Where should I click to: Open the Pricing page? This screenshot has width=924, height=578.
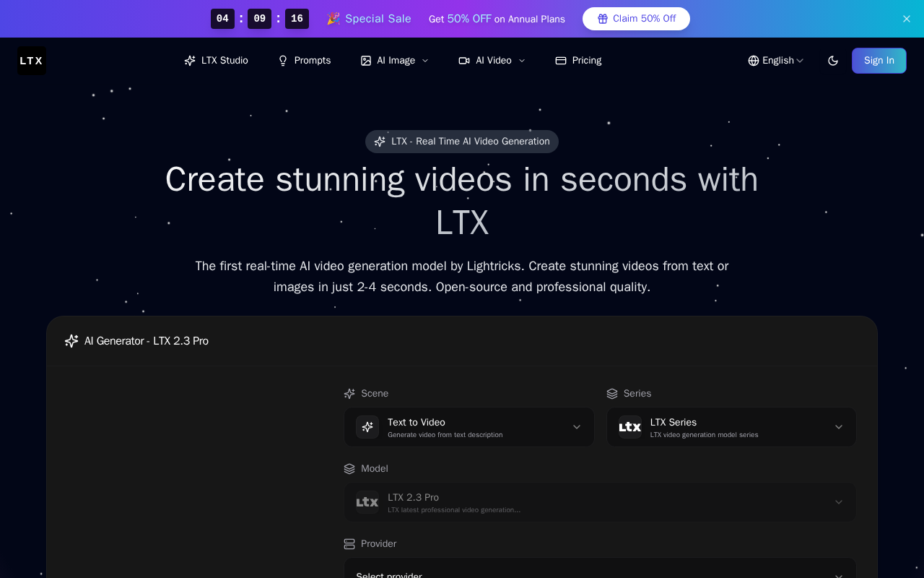[578, 61]
